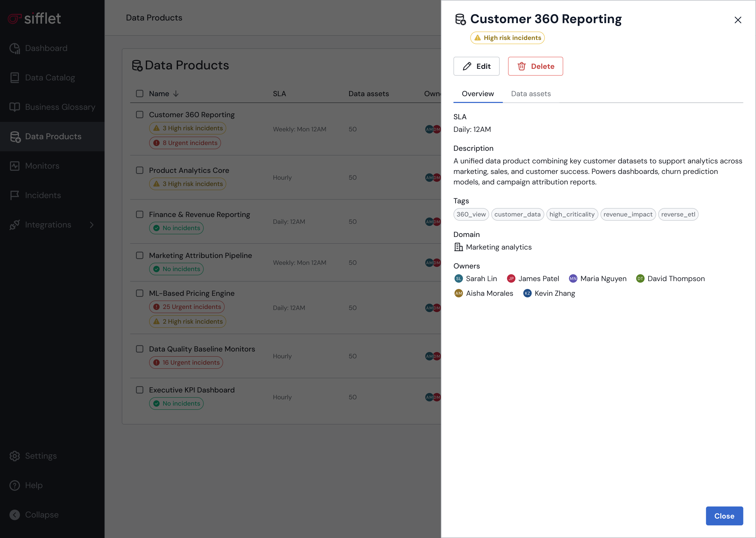
Task: Click the high_criticality tag
Action: [x=572, y=215]
